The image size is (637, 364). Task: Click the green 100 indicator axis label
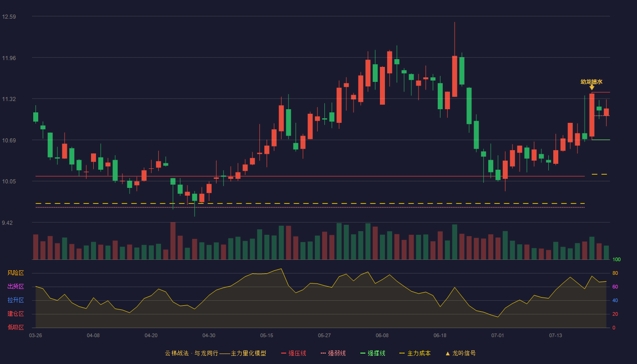617,260
